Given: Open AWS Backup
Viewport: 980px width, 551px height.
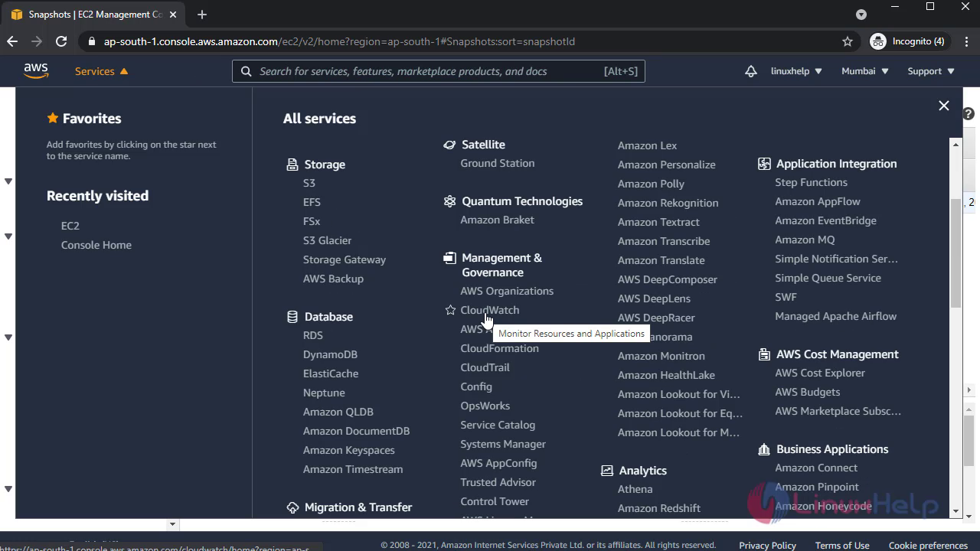Looking at the screenshot, I should click(333, 279).
